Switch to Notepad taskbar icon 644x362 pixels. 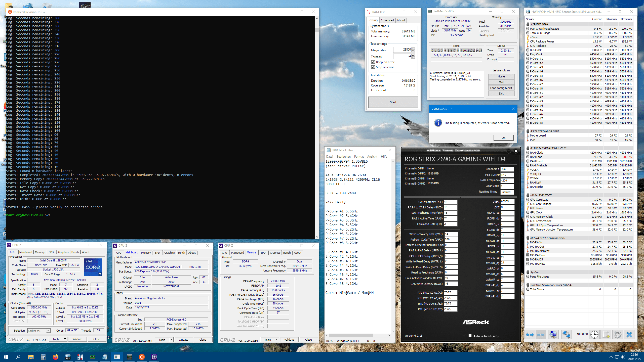[105, 357]
